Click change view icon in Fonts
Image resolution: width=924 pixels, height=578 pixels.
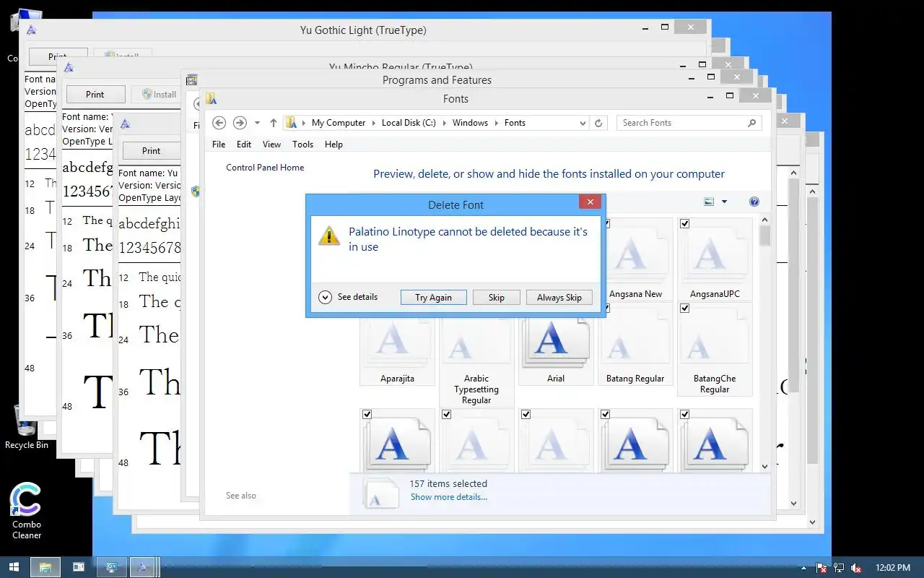pyautogui.click(x=709, y=202)
